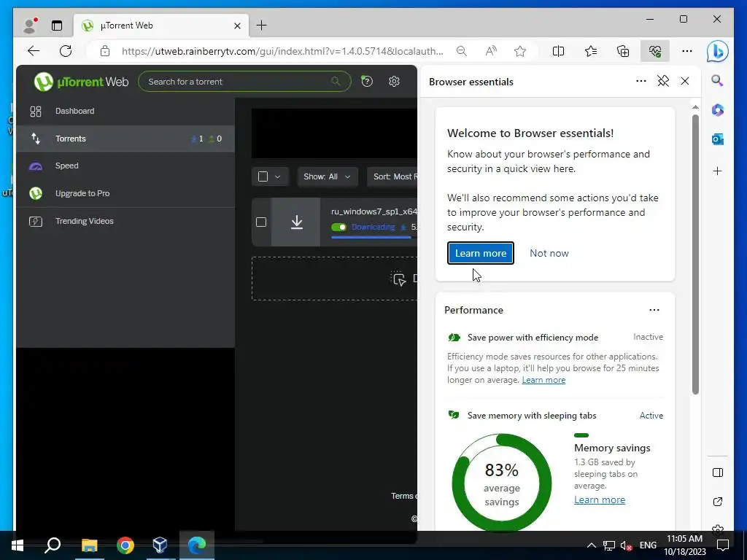Click torrent download arrow icon

click(296, 222)
